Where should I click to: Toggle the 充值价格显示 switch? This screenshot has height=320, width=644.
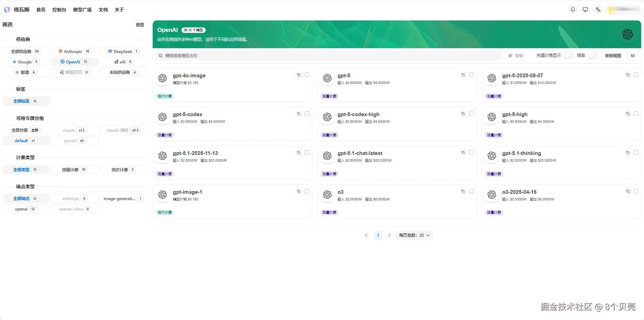(568, 55)
